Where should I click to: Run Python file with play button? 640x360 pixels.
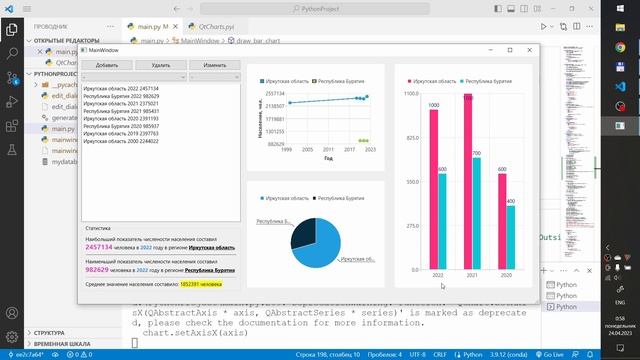pos(543,27)
